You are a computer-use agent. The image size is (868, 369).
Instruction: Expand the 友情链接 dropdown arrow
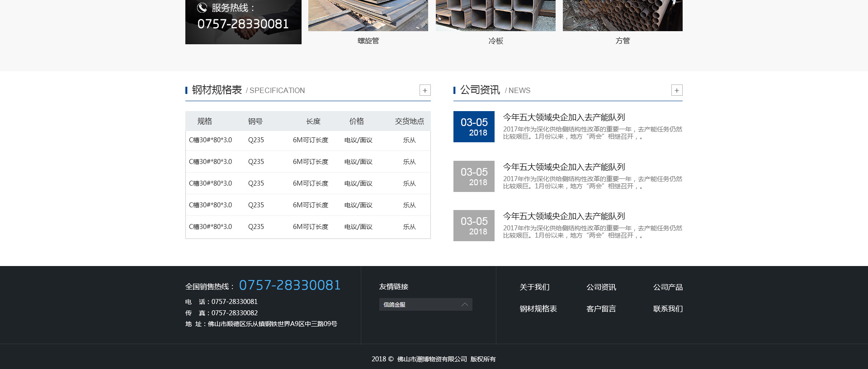464,304
